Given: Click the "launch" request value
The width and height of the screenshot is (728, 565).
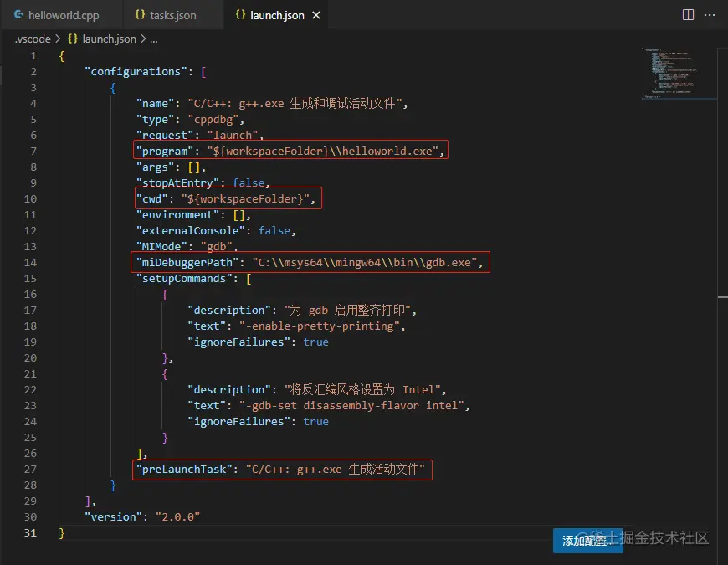Looking at the screenshot, I should 233,135.
